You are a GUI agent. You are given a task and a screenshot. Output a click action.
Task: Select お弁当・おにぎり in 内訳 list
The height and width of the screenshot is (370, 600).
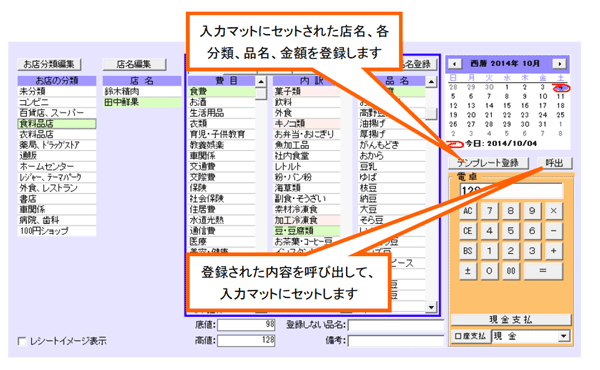point(307,134)
